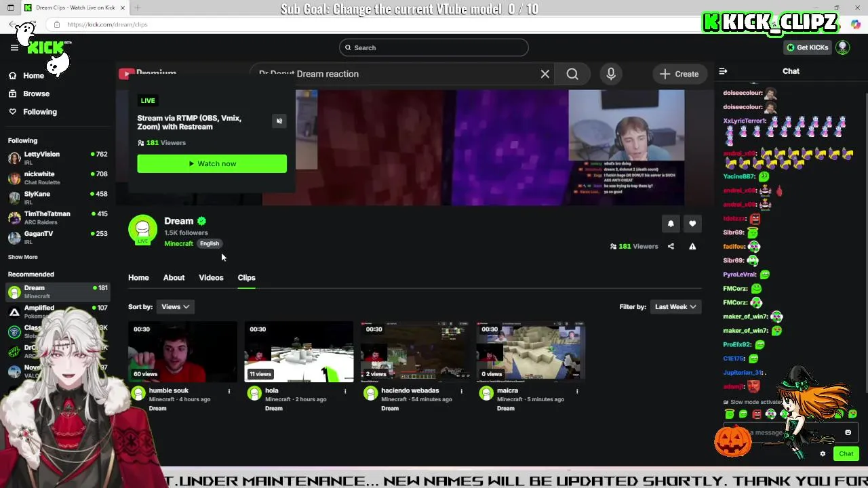Select the Clips channel tab
Viewport: 868px width, 488px height.
click(246, 278)
